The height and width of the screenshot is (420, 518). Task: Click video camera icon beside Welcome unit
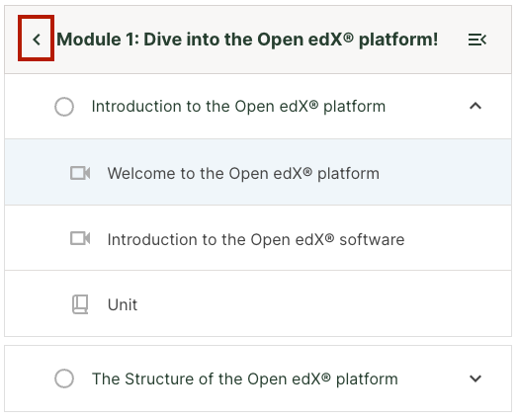(80, 173)
